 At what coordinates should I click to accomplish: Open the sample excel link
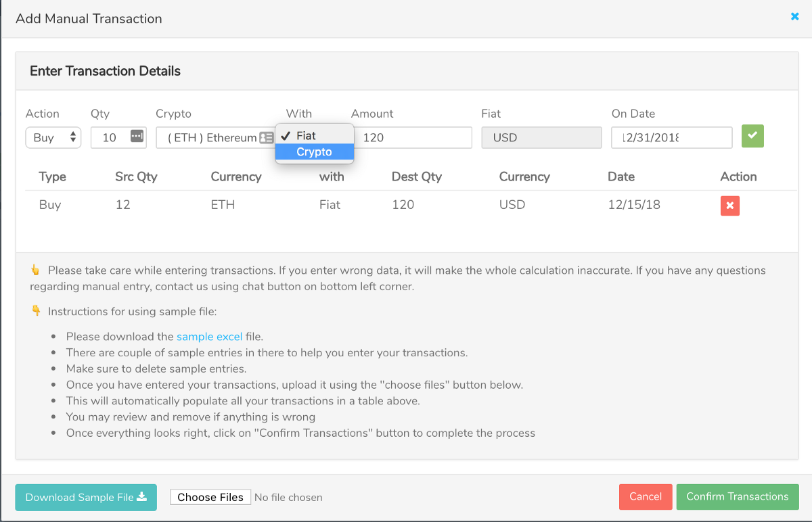click(209, 336)
